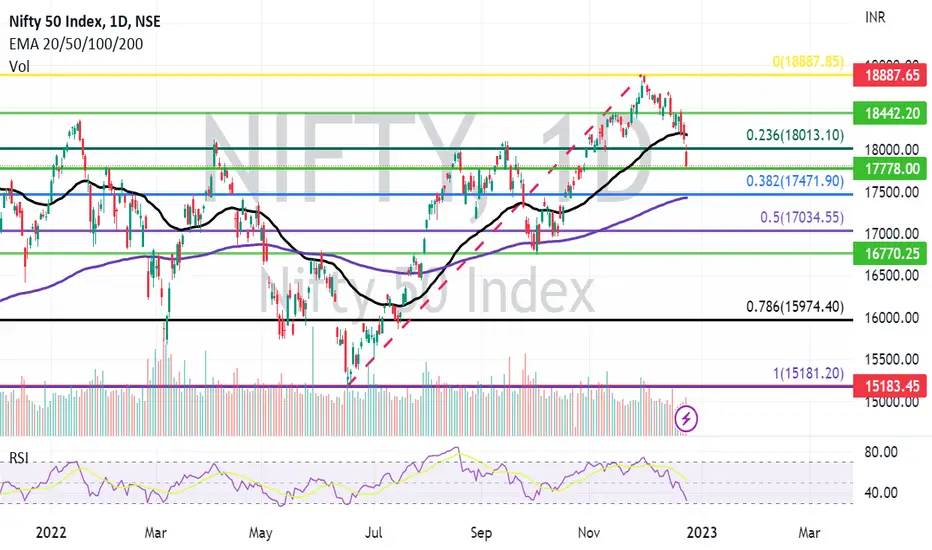932x550 pixels.
Task: Select the Nifty 50 Index, 1D, NSE title
Action: (x=84, y=21)
